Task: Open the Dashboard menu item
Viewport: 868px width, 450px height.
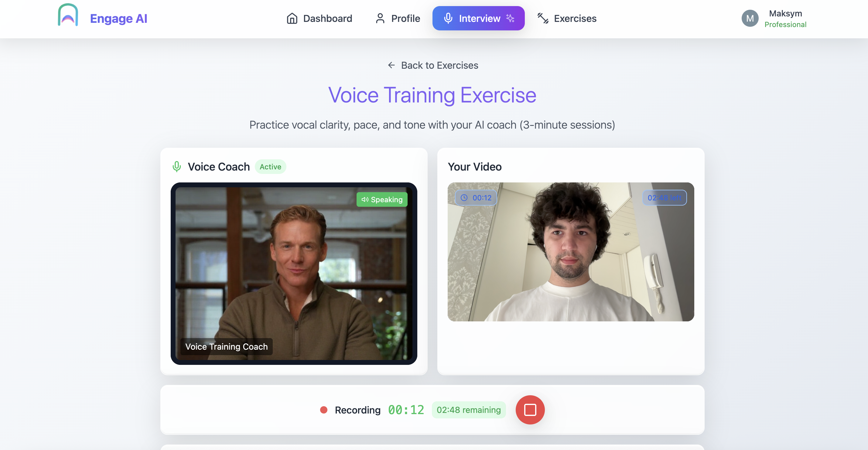Action: (x=319, y=18)
